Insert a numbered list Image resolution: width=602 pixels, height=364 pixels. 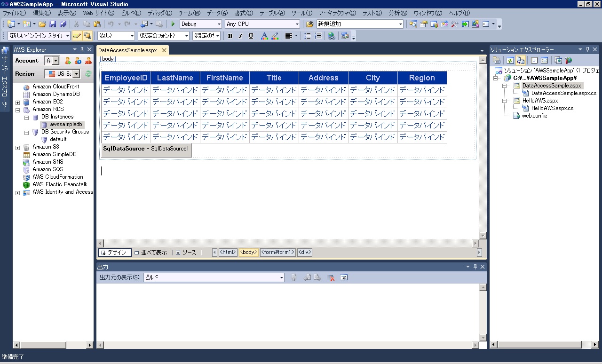[318, 36]
